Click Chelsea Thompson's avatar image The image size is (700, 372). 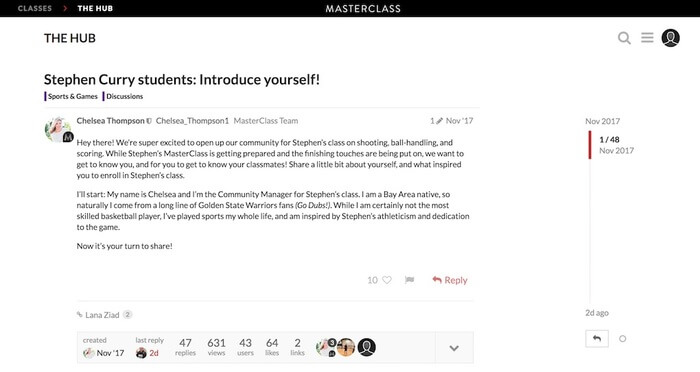(58, 130)
